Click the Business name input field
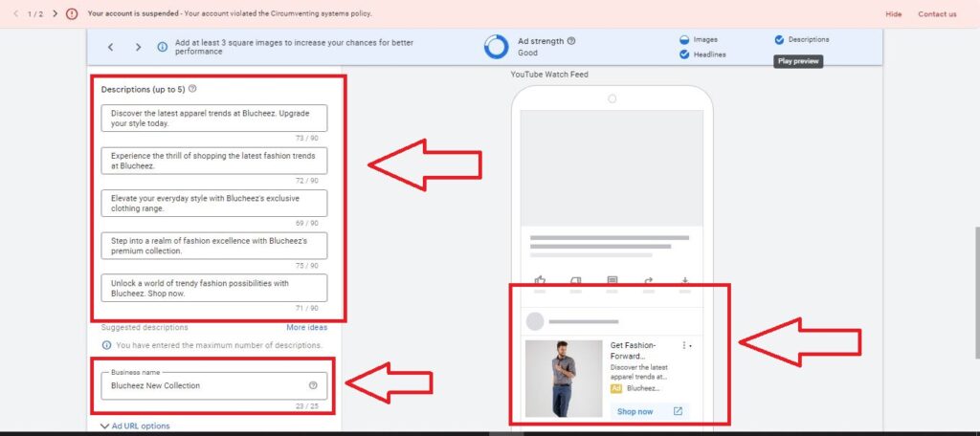 (x=201, y=386)
